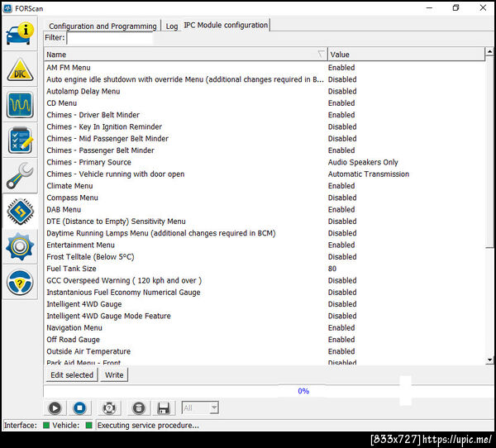This screenshot has height=448, width=496.
Task: Click the 'Audio Speakers Only' value
Action: tap(363, 162)
